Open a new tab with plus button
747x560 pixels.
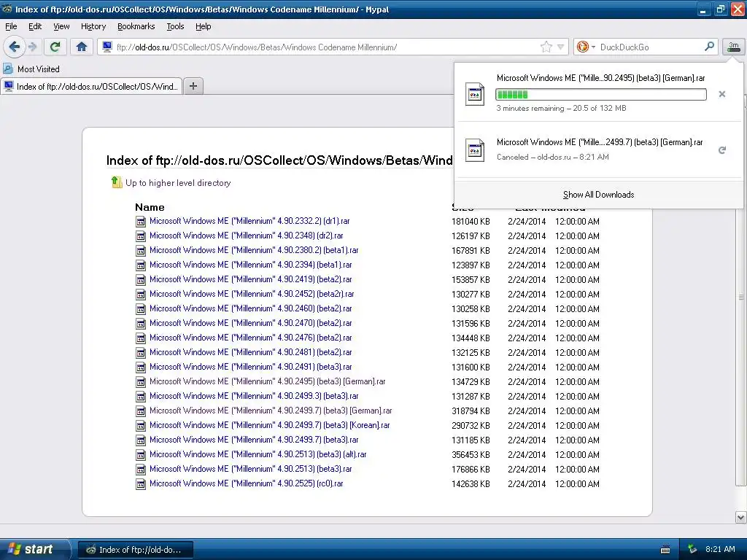coord(193,86)
